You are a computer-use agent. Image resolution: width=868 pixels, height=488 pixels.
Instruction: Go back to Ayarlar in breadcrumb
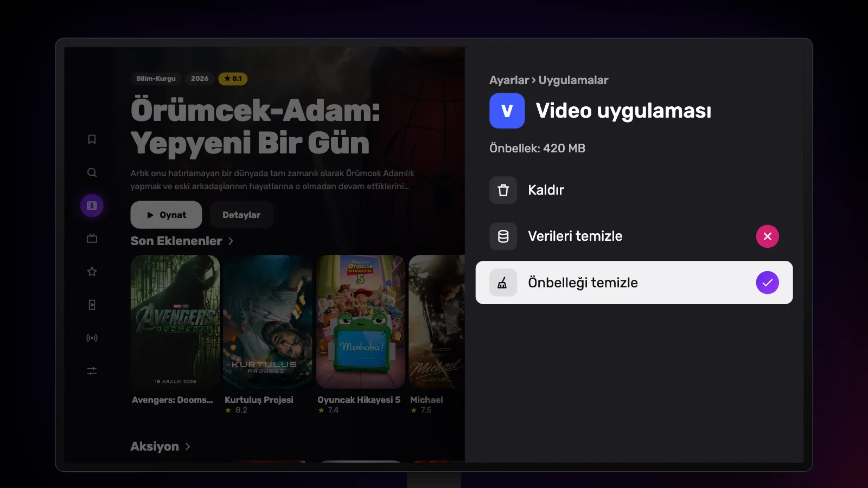(x=509, y=80)
